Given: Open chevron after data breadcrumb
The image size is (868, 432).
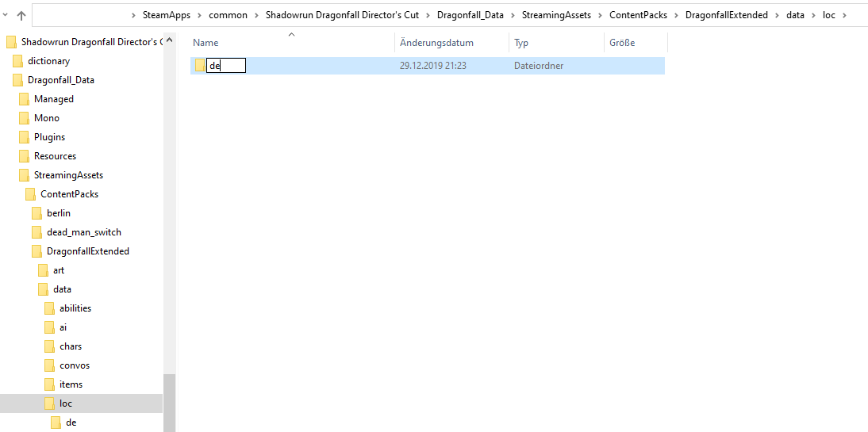Looking at the screenshot, I should [x=813, y=16].
